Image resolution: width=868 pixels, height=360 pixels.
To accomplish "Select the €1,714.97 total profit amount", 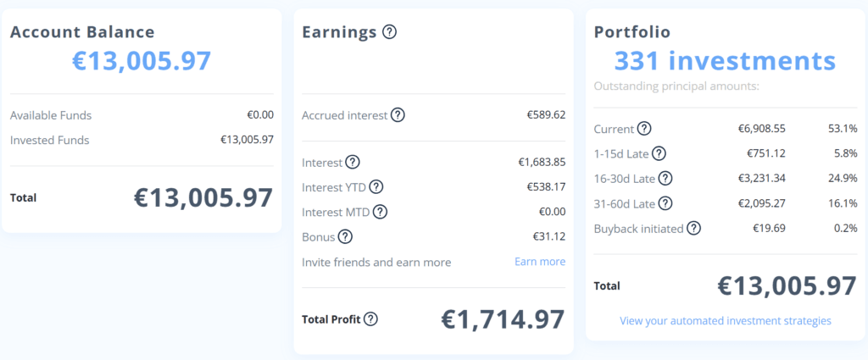I will point(503,319).
